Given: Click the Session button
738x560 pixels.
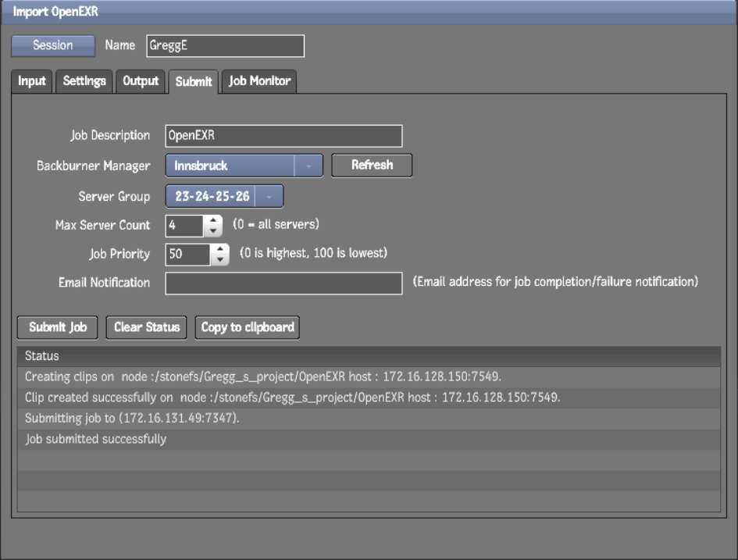Looking at the screenshot, I should [52, 46].
